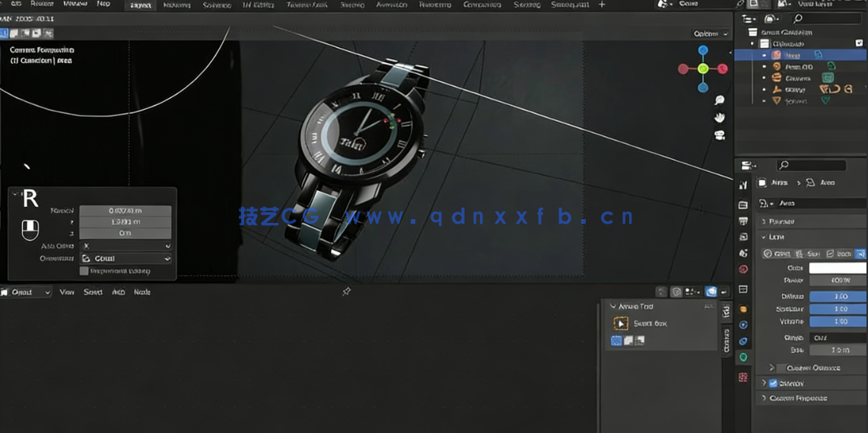This screenshot has width=868, height=433.
Task: Click the pin icon in node editor header
Action: coord(347,291)
